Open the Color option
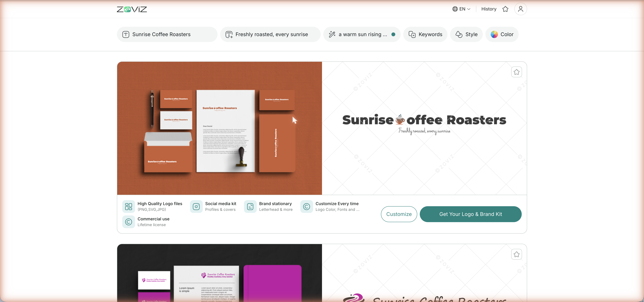The width and height of the screenshot is (644, 302). tap(502, 34)
